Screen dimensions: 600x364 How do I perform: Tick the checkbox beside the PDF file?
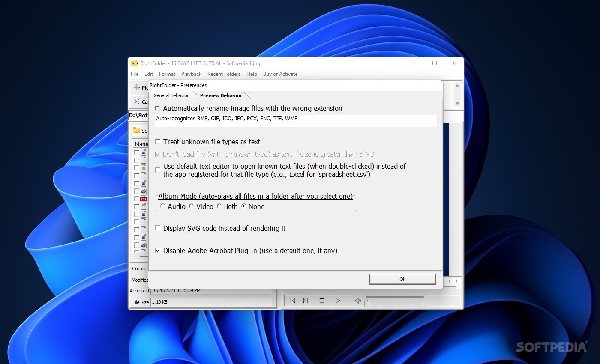(x=137, y=199)
